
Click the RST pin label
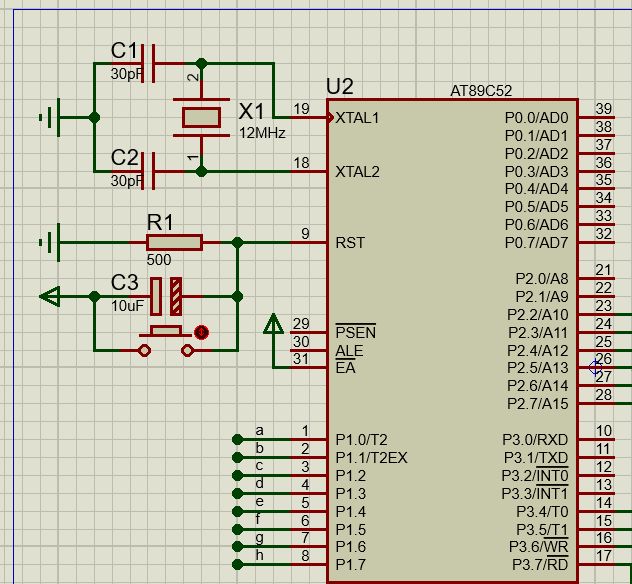350,243
